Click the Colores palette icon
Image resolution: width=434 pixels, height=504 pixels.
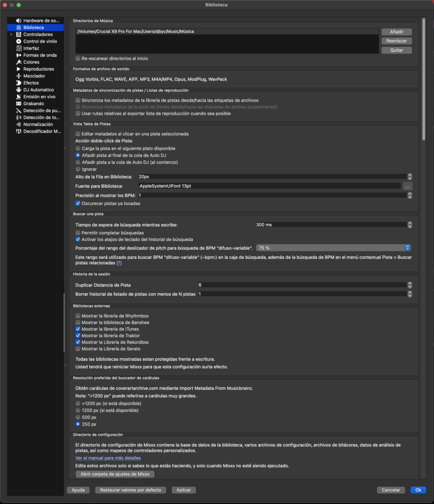click(x=19, y=62)
